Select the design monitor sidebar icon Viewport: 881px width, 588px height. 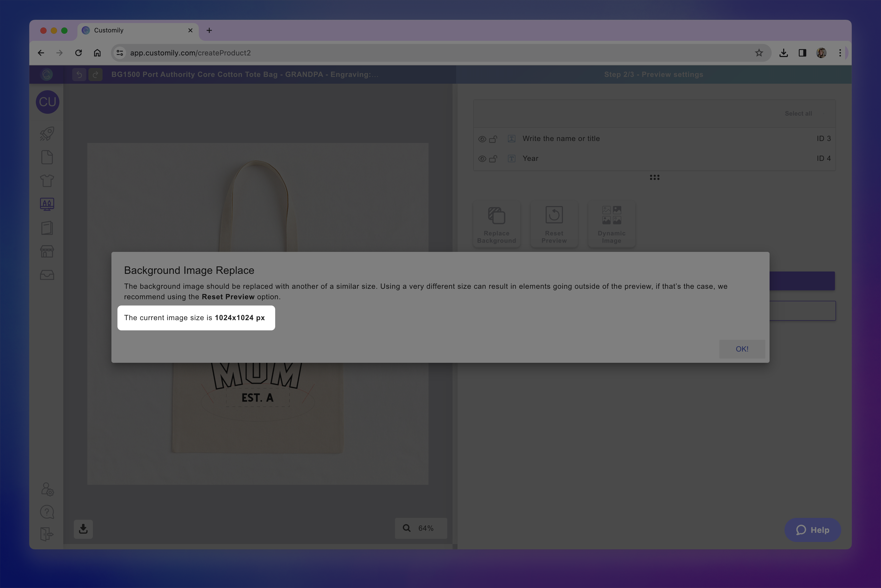(47, 204)
